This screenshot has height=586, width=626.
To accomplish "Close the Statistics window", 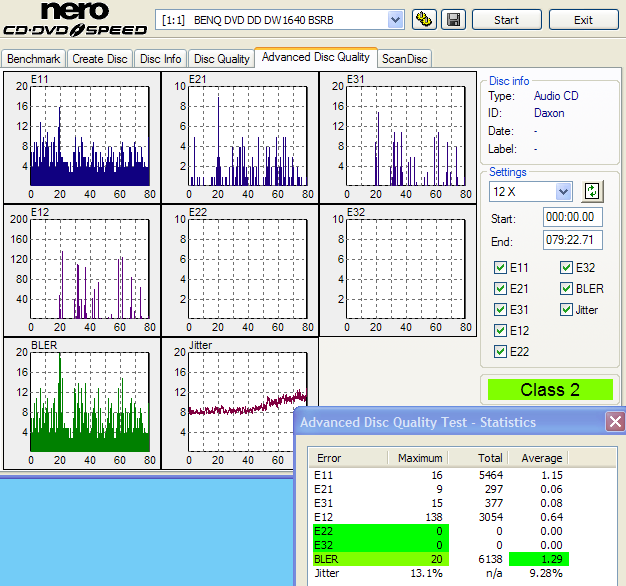I will point(615,422).
